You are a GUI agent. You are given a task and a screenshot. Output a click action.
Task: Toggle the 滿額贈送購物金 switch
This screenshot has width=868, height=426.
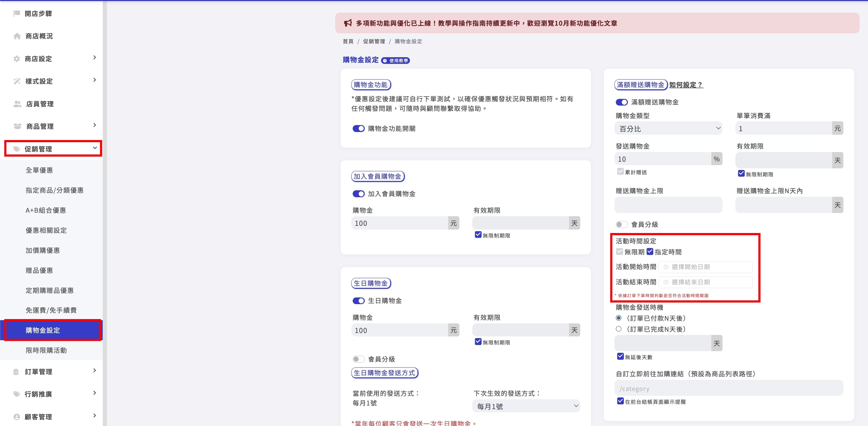[622, 102]
